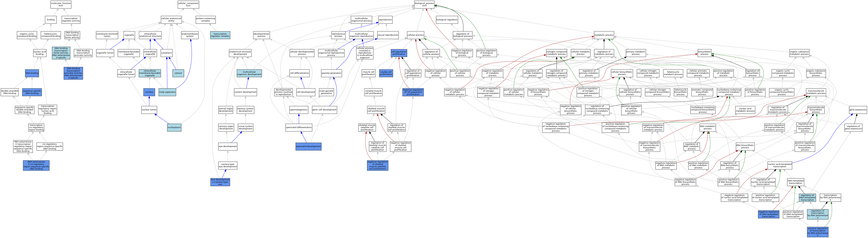Click the developmental process node
Screen dimensions: 868x238
[261, 35]
